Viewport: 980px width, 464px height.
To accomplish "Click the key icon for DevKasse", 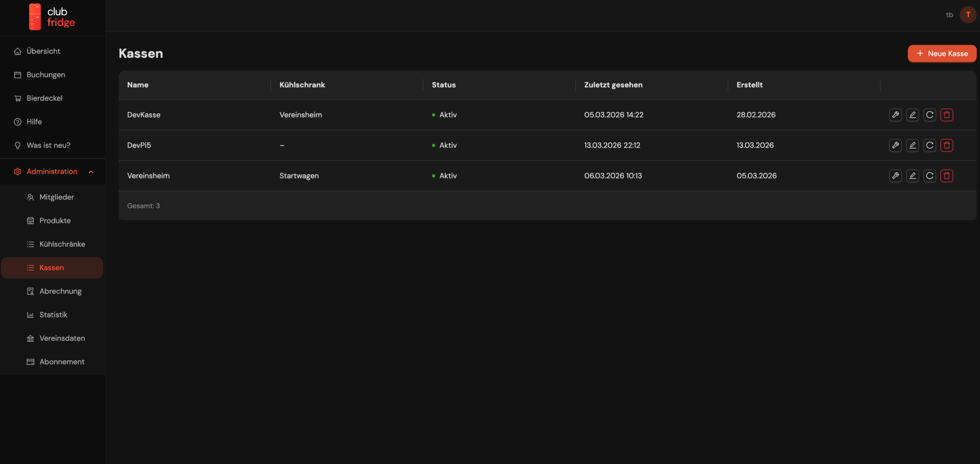I will tap(895, 115).
